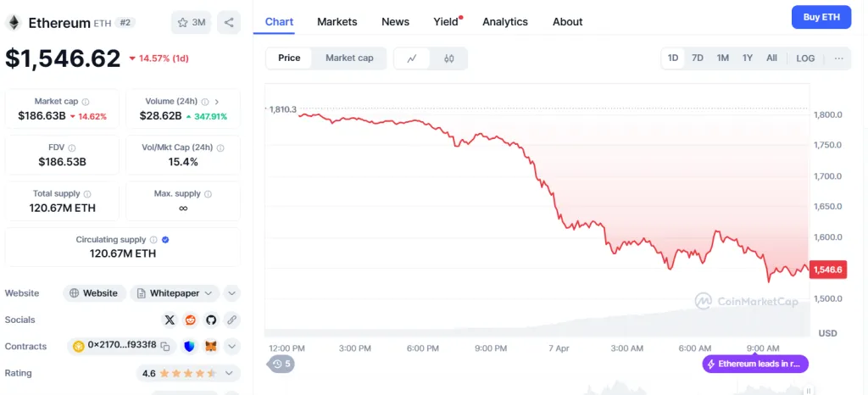Click the Buy ETH button

821,17
